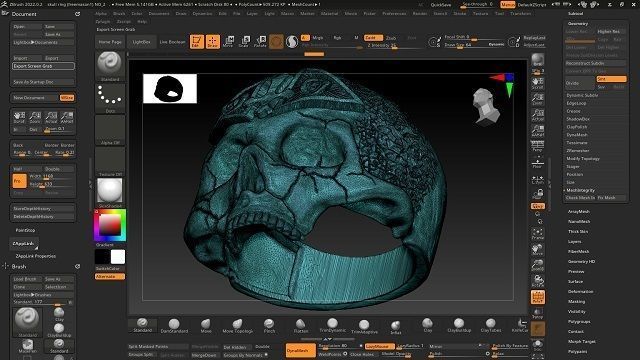640x360 pixels.
Task: Open the Standard brush thumbnail in left shelf
Action: [x=110, y=66]
